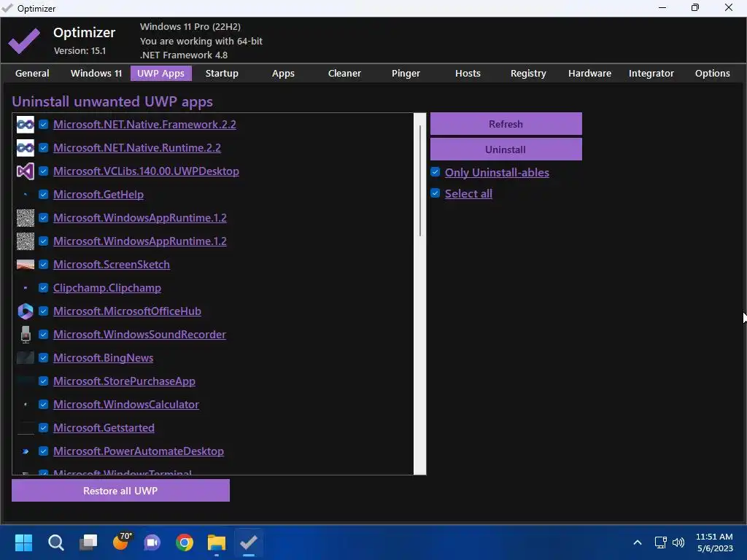Click the Microsoft.MicrosoftOfficeHub app icon
This screenshot has height=560, width=747.
coord(26,311)
